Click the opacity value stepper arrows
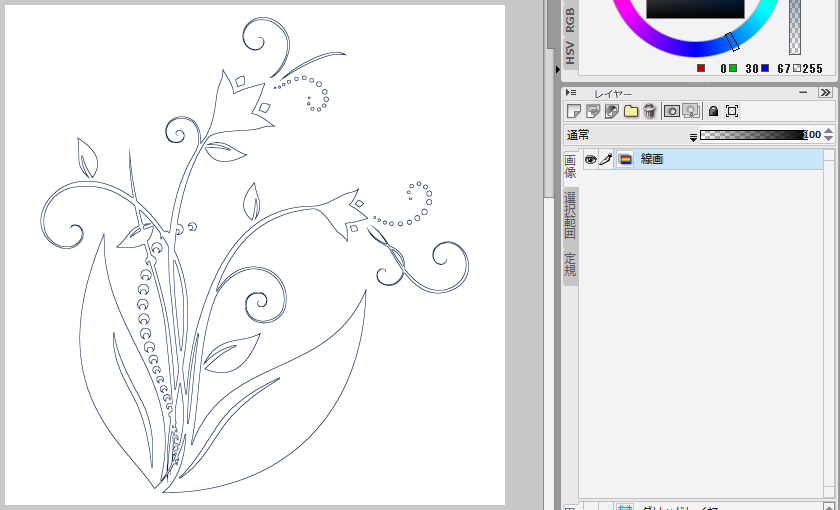This screenshot has width=840, height=510. tap(828, 135)
